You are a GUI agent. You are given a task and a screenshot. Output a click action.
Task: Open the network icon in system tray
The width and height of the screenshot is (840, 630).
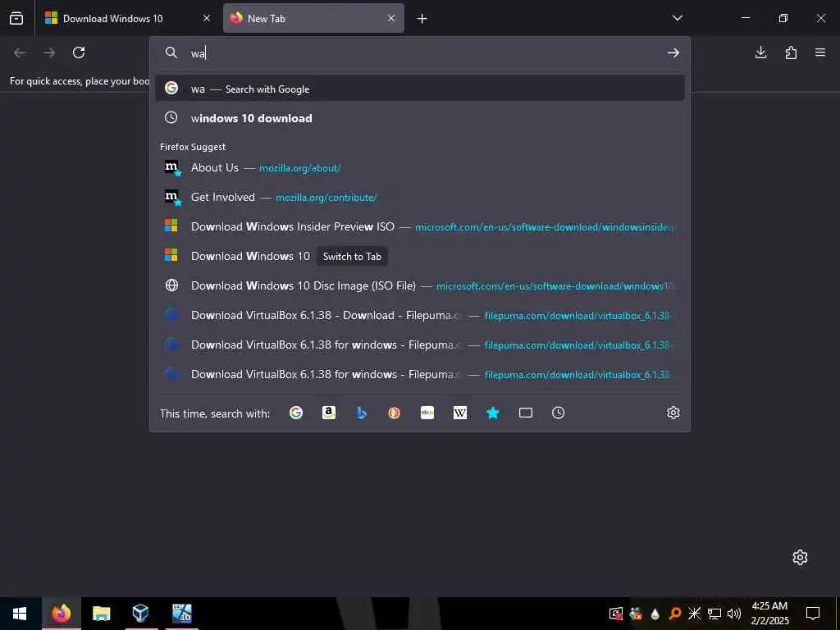(714, 614)
